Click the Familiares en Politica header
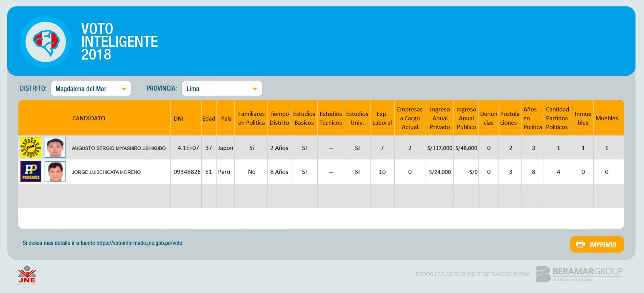Viewport: 644px width, 293px height. point(251,118)
